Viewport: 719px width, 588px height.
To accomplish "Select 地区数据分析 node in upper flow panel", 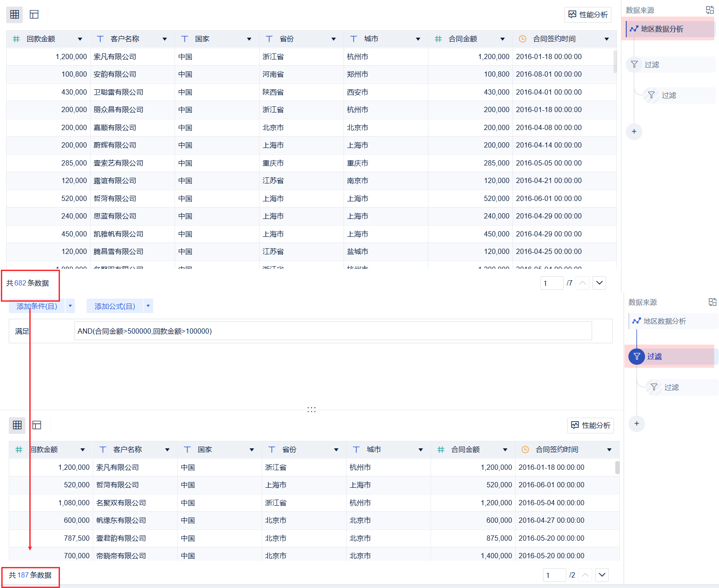I will pos(670,29).
